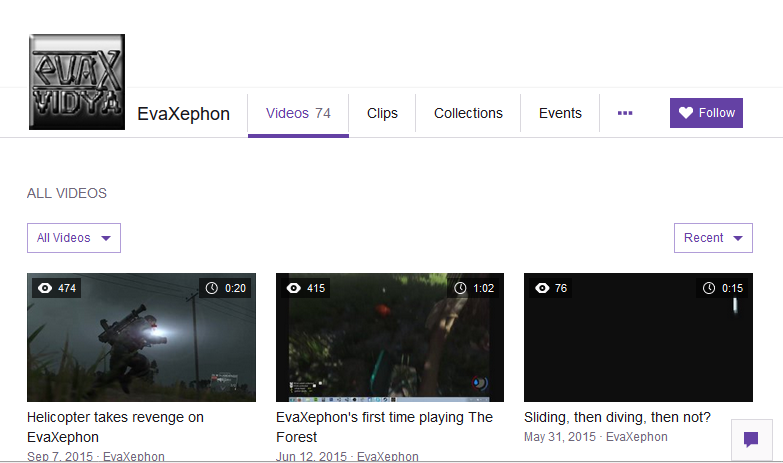Go to the Events tab
This screenshot has height=463, width=783.
[x=560, y=113]
